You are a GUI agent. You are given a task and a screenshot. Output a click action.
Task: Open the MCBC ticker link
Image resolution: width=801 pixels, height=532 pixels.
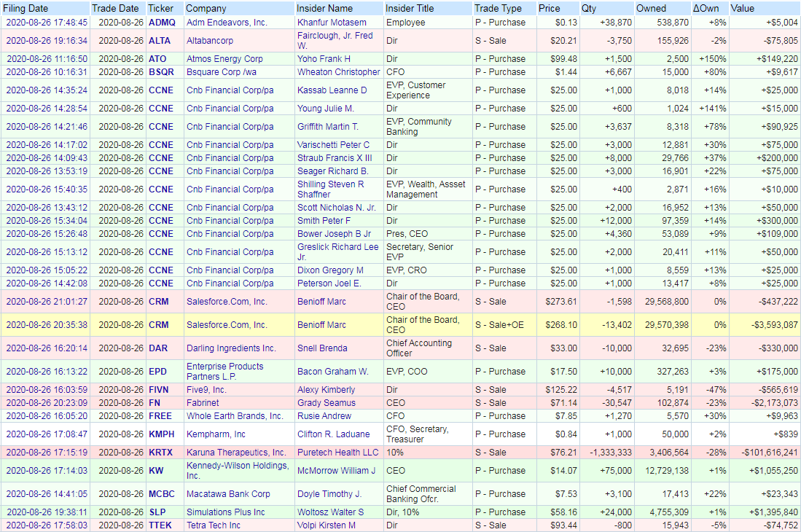click(x=161, y=493)
